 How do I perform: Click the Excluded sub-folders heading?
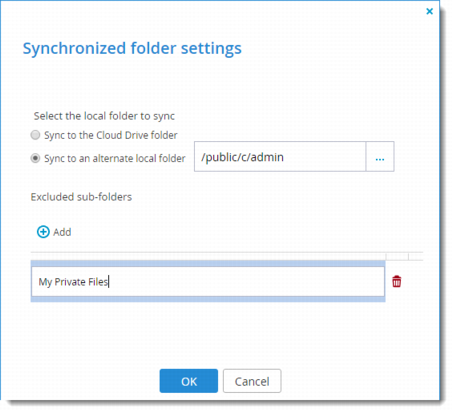tap(81, 197)
